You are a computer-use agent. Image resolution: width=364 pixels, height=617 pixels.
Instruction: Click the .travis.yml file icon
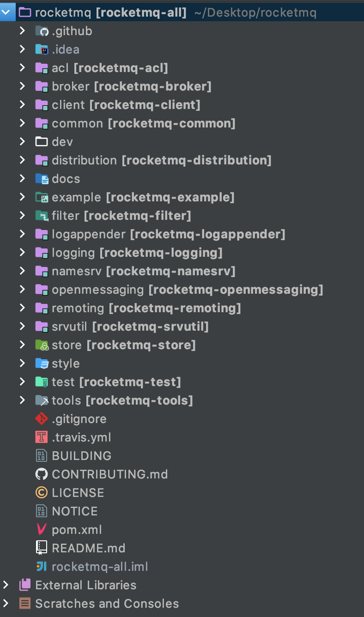pos(42,437)
